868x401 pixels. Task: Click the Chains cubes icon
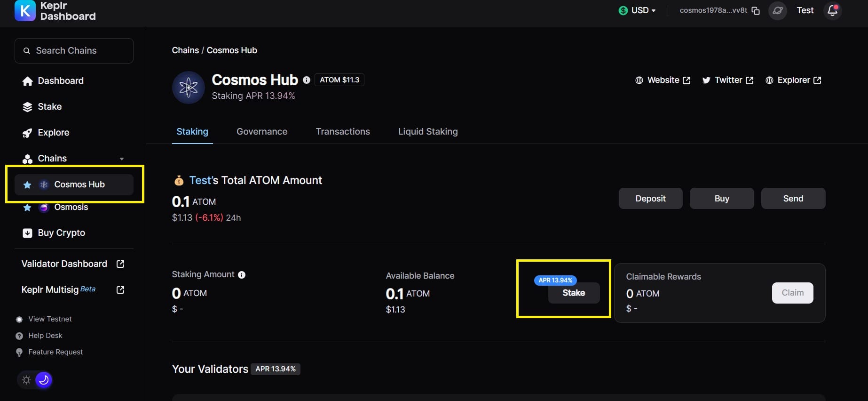click(27, 159)
